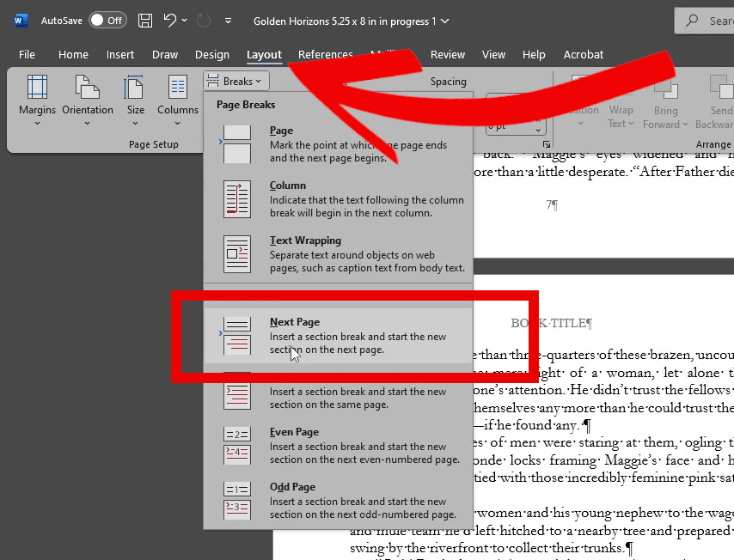Open the Design tab
The height and width of the screenshot is (560, 734).
point(212,55)
